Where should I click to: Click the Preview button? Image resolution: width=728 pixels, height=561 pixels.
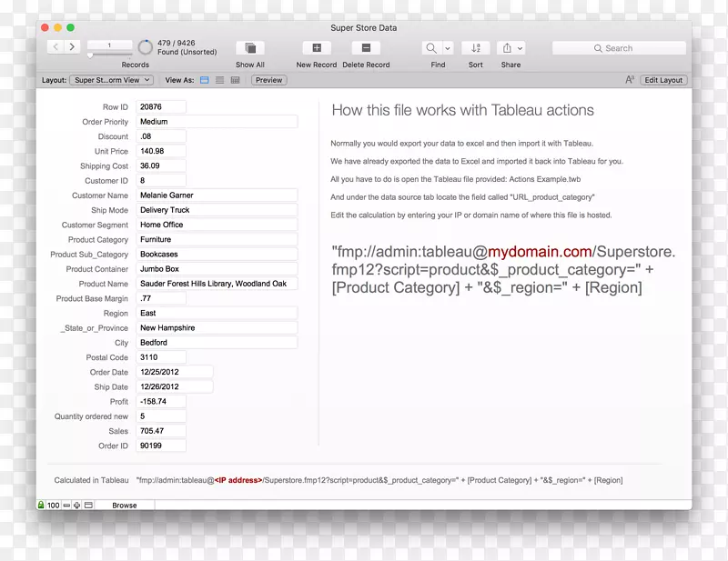pos(268,80)
